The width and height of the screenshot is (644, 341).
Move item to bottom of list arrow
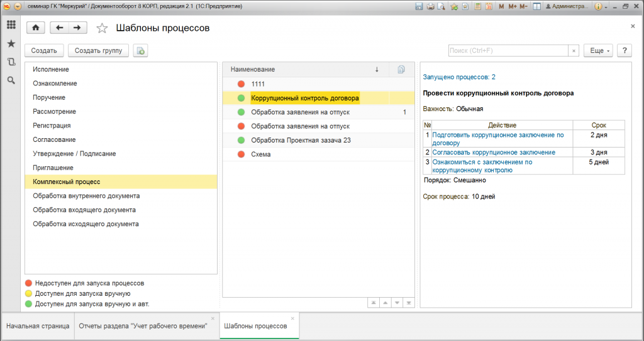pos(409,303)
